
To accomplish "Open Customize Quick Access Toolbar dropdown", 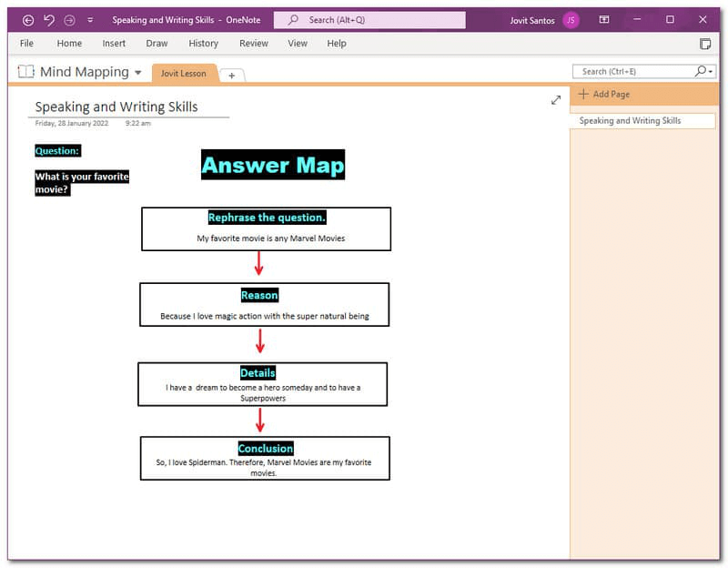I will [x=90, y=20].
